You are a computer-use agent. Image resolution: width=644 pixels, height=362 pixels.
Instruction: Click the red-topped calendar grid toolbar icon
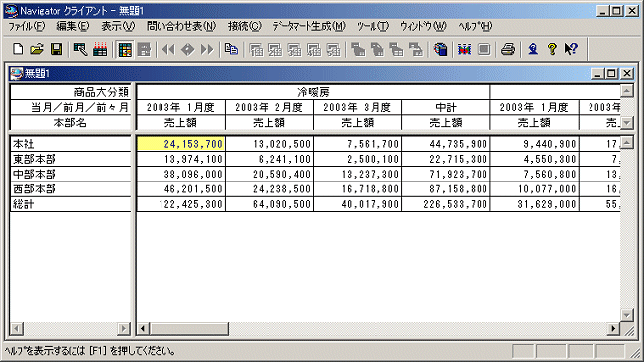click(100, 49)
